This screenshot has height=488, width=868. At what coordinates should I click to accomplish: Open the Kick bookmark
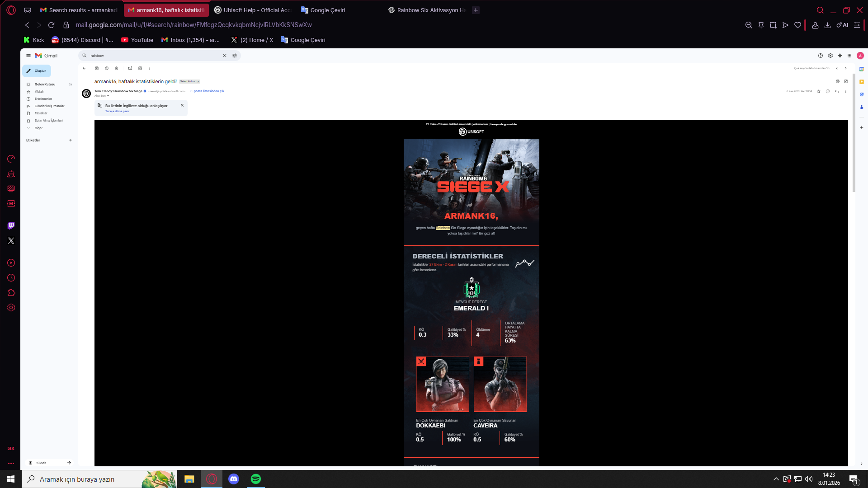pos(34,40)
